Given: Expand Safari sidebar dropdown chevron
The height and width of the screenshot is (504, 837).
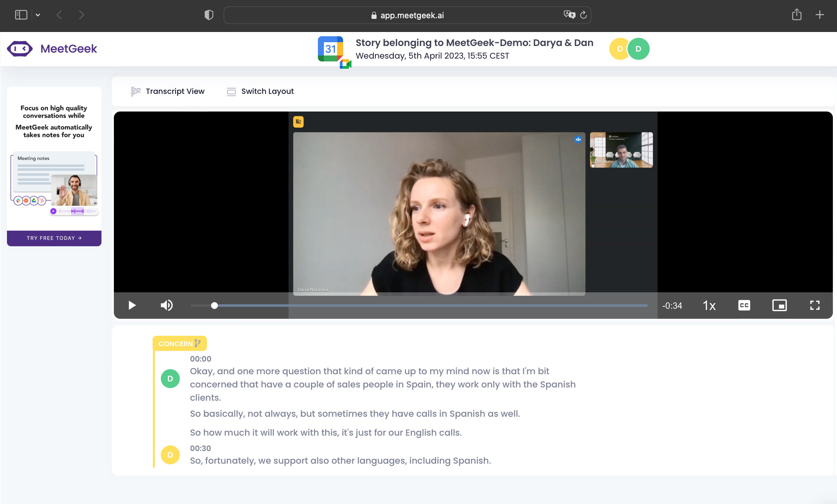Looking at the screenshot, I should click(x=38, y=15).
